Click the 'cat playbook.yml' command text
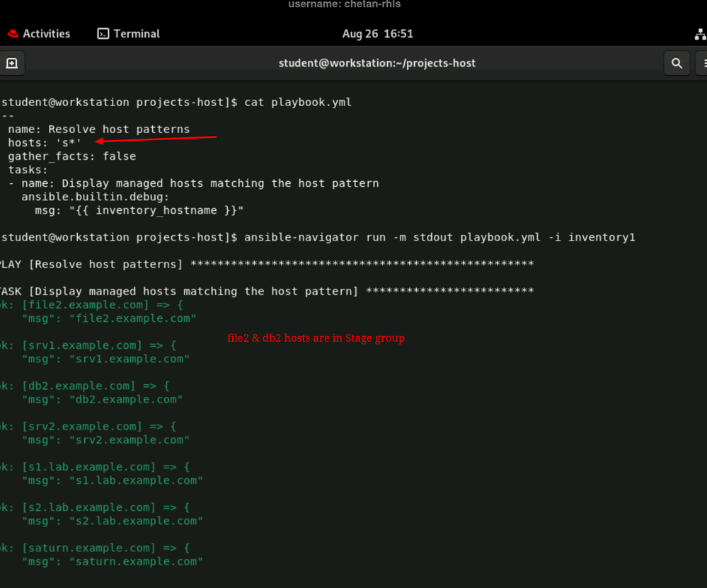This screenshot has width=707, height=588. coord(297,102)
